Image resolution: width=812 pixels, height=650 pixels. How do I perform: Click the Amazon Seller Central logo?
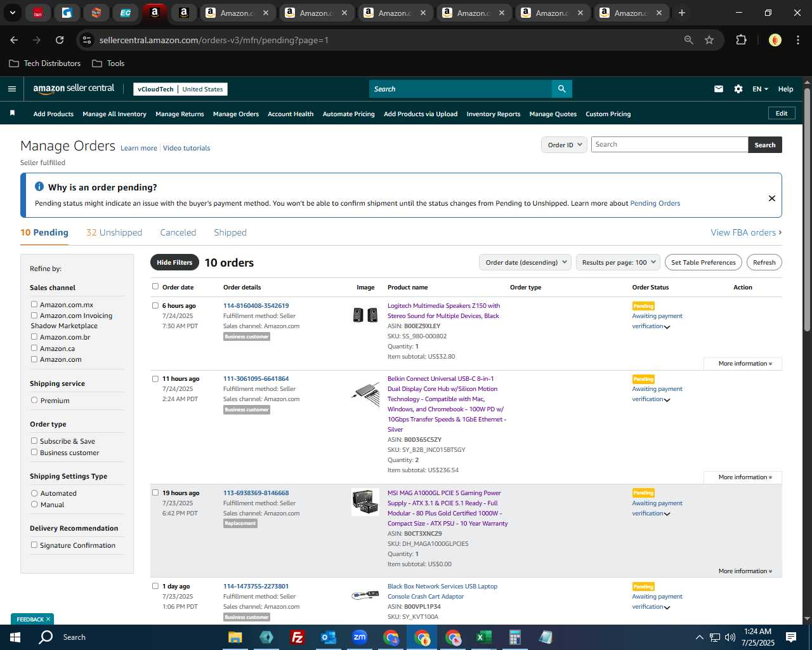click(x=74, y=89)
